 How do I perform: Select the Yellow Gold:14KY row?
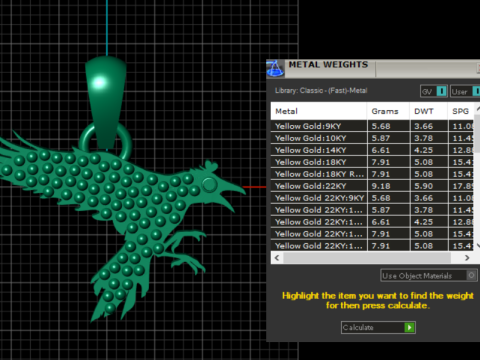click(x=372, y=150)
